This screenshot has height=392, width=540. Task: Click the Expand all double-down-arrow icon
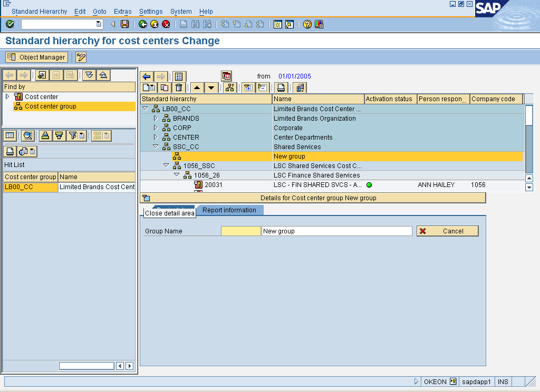point(89,75)
